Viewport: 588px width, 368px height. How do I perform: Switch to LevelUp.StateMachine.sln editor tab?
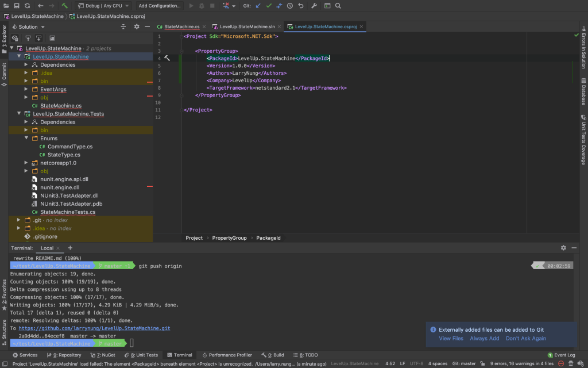point(247,26)
